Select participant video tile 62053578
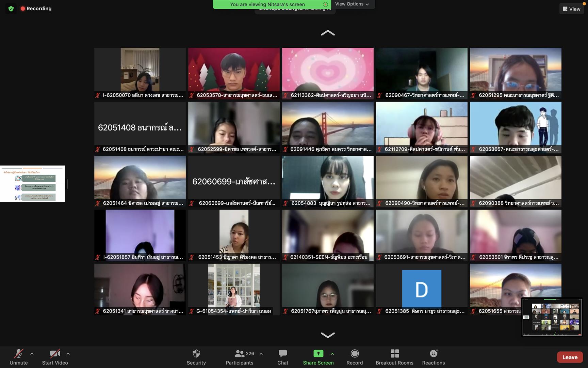 pos(234,73)
